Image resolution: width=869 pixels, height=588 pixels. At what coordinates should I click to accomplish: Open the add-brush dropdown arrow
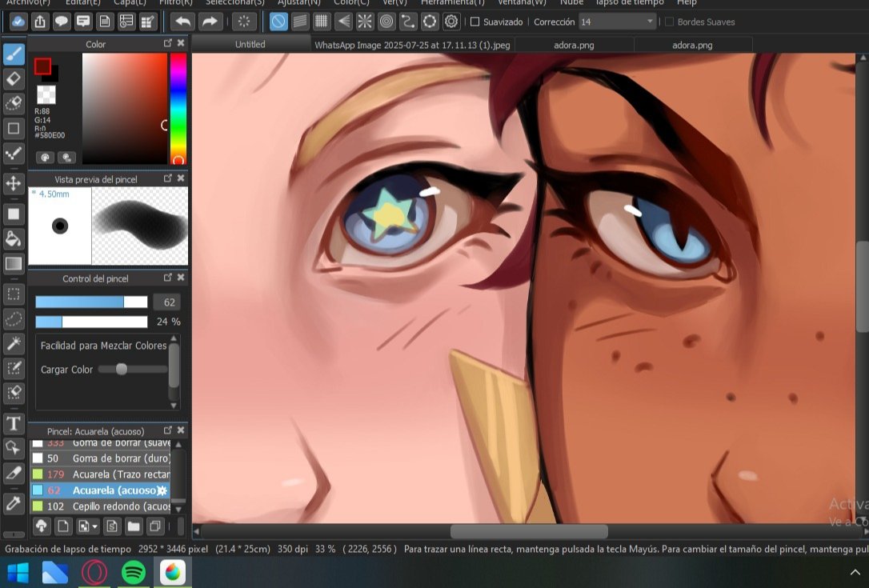[95, 526]
